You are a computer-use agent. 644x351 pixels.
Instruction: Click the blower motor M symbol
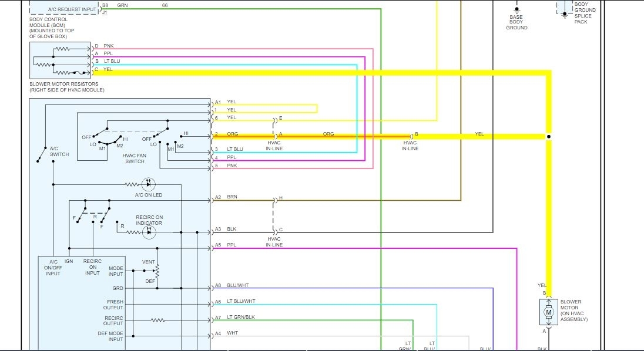tap(548, 312)
